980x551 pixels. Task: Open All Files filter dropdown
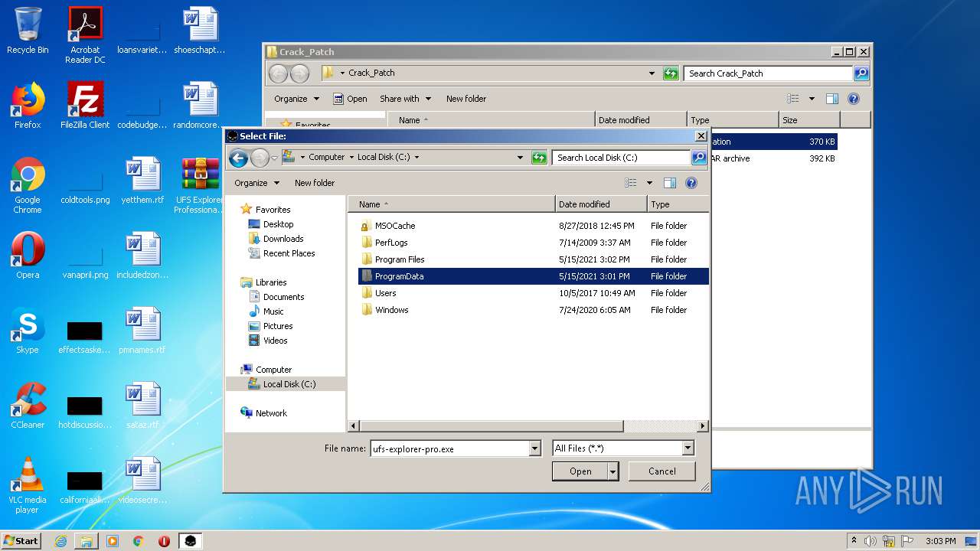(x=688, y=448)
